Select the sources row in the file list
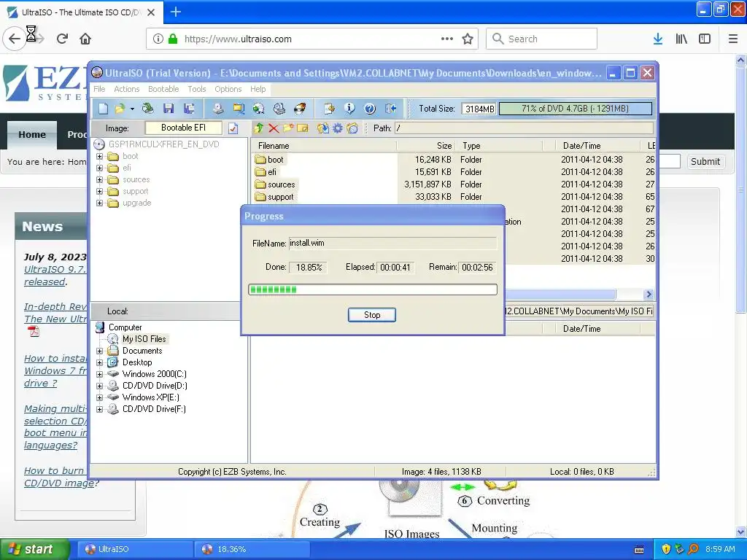This screenshot has width=747, height=560. tap(452, 184)
